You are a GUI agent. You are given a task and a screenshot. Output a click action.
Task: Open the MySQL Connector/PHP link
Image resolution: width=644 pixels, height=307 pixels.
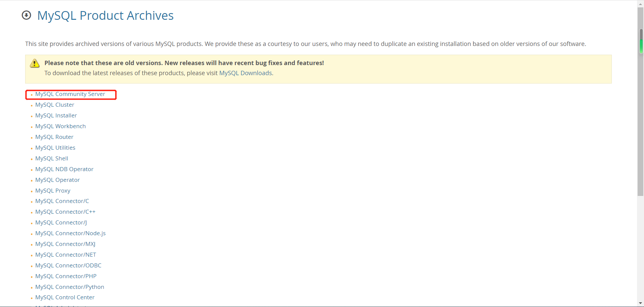coord(66,276)
